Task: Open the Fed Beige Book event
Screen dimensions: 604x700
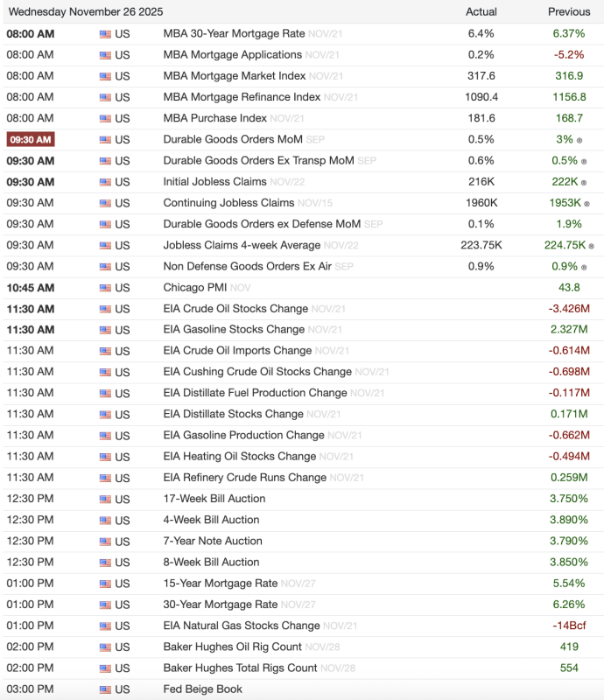Action: [203, 689]
